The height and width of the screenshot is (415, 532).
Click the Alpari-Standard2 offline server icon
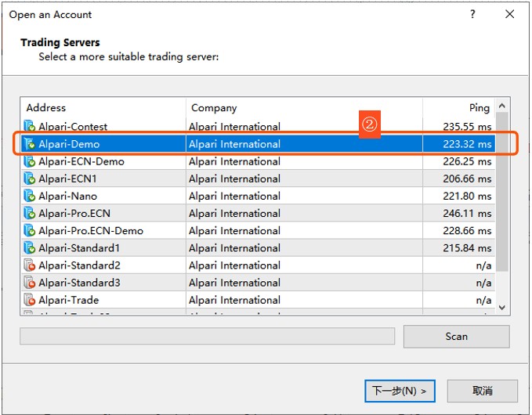pos(30,265)
